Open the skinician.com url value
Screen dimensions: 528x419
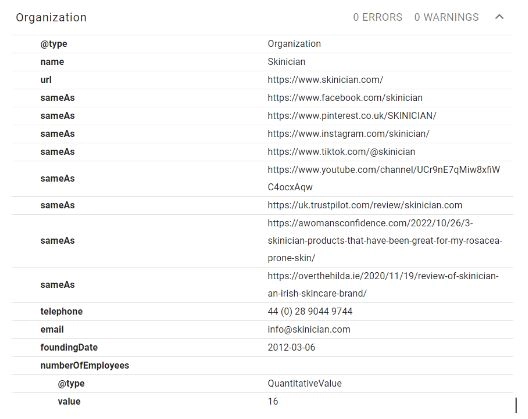(x=325, y=80)
